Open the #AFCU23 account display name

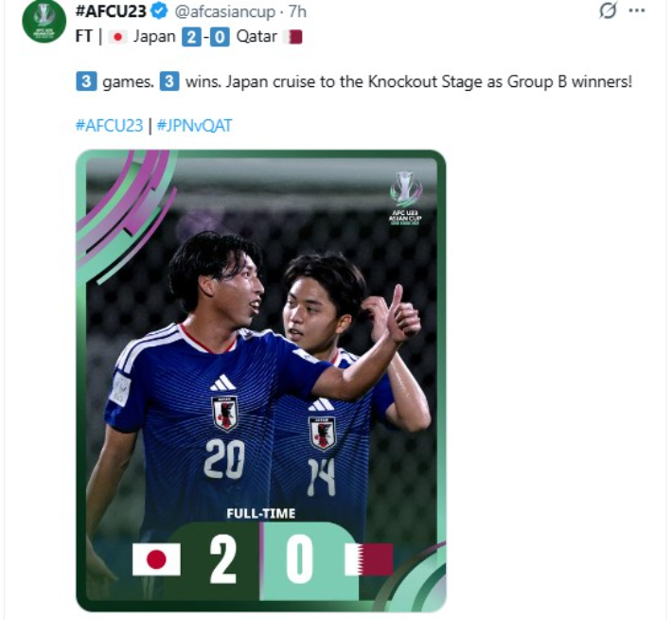108,12
